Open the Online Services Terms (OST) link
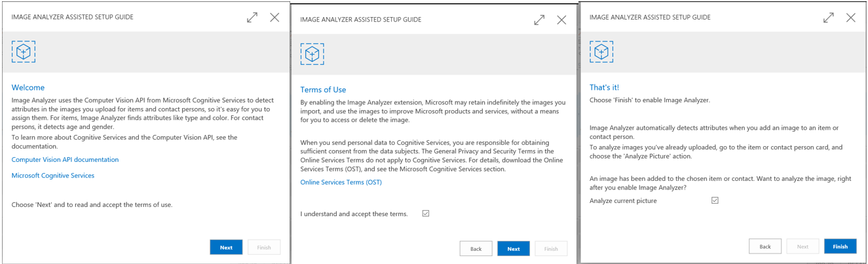This screenshot has width=868, height=264. click(341, 182)
